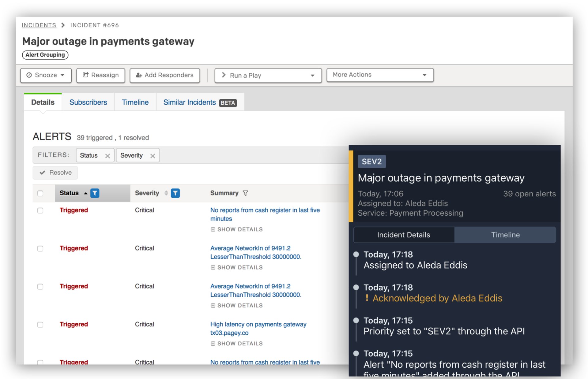Screen dimensions: 588x379
Task: Switch to Timeline in the dark incident panel
Action: 505,235
